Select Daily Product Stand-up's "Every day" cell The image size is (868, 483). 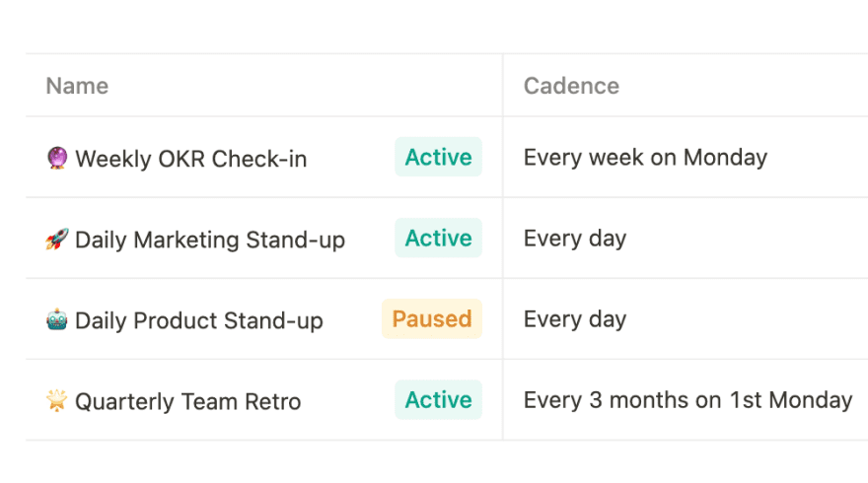[575, 318]
